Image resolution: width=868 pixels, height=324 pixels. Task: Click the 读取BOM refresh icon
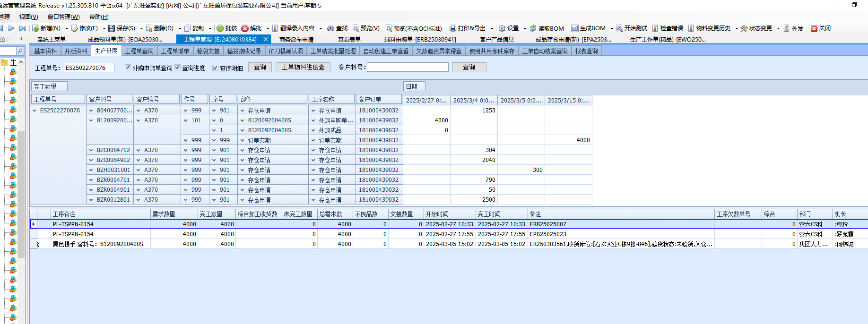[x=533, y=28]
